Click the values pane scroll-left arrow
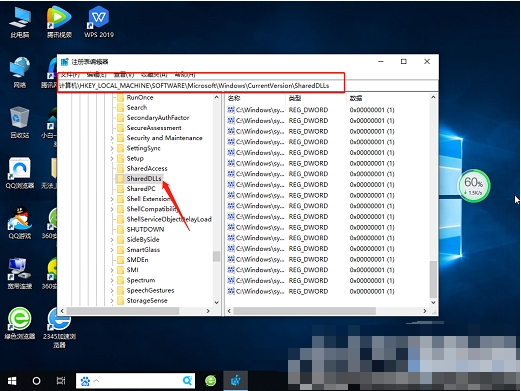521x391 pixels. point(229,311)
